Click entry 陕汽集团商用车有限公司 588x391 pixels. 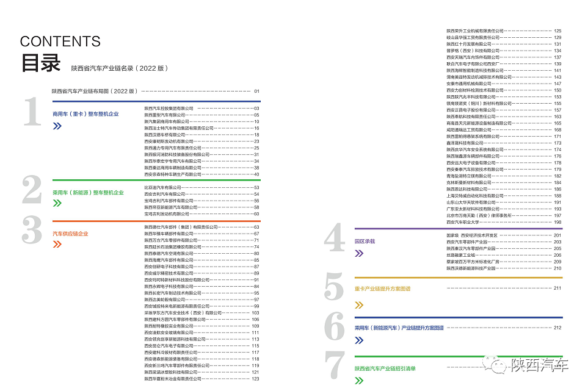point(167,121)
